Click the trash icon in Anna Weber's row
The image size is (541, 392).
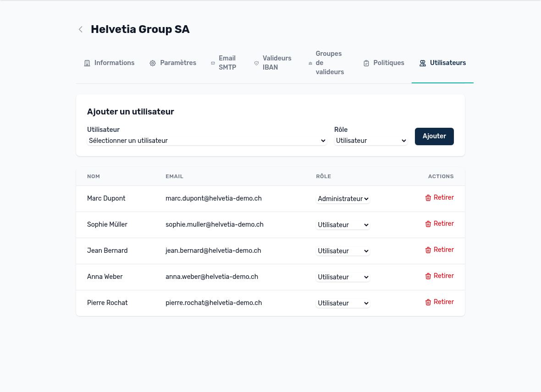pyautogui.click(x=428, y=276)
